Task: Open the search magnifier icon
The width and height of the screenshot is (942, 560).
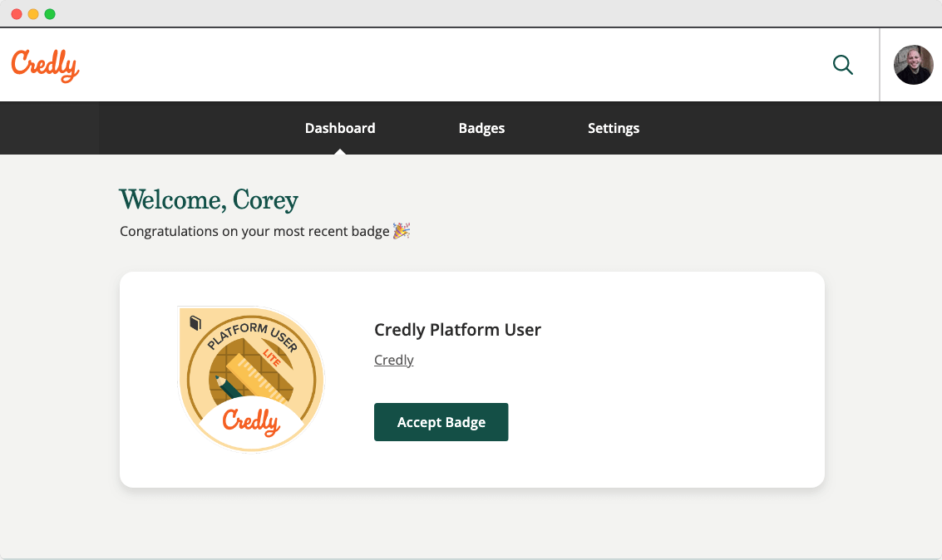Action: point(843,65)
